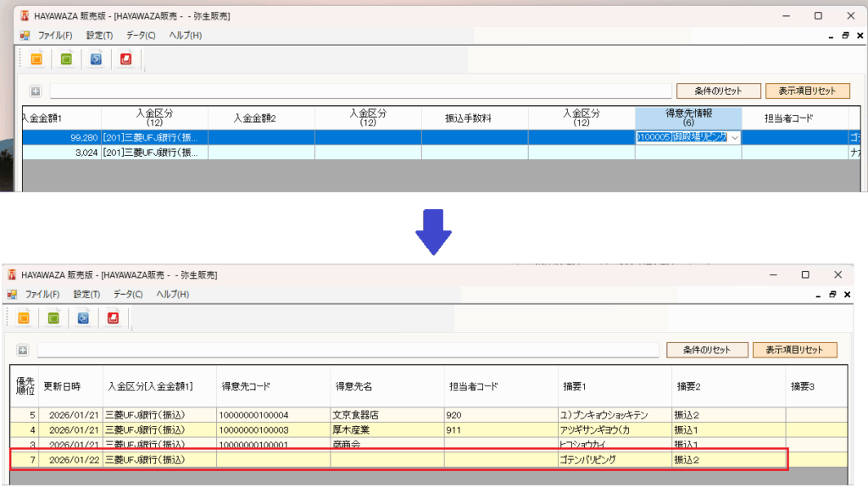Select the highlighted ゴテンバリビング row

click(398, 459)
